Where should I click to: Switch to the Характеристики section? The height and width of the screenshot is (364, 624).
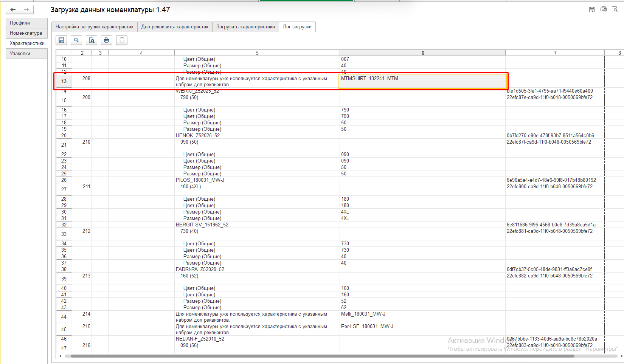(x=26, y=43)
